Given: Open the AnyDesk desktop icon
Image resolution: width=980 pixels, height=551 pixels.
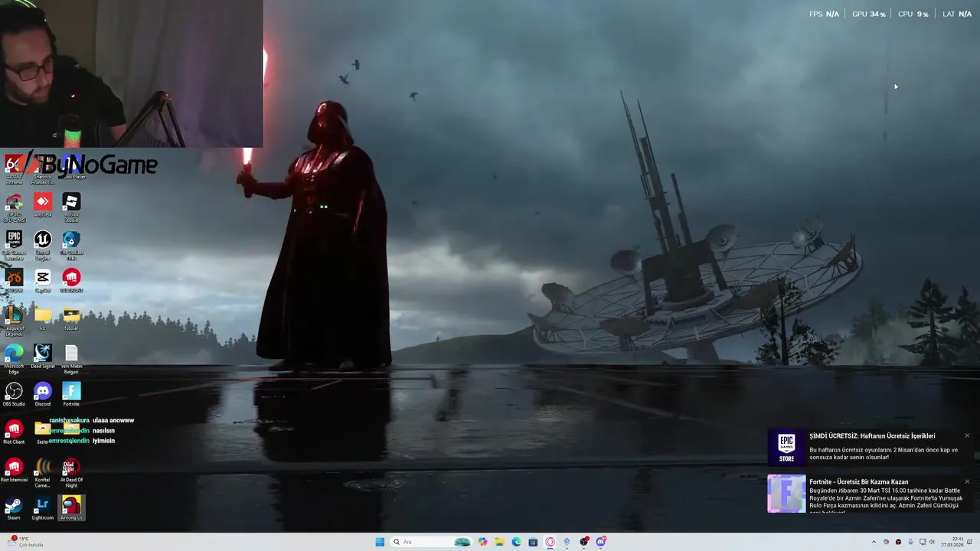Looking at the screenshot, I should click(x=43, y=205).
